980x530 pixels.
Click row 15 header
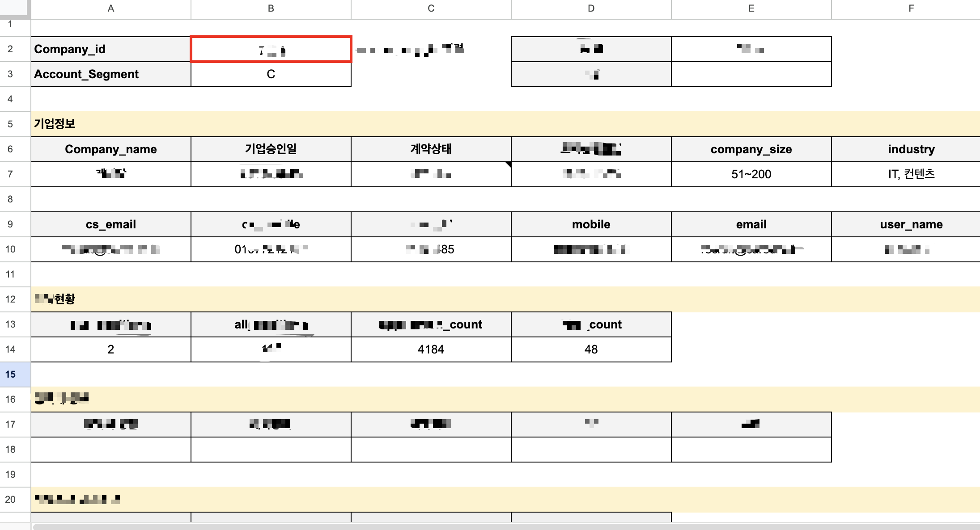(x=11, y=374)
